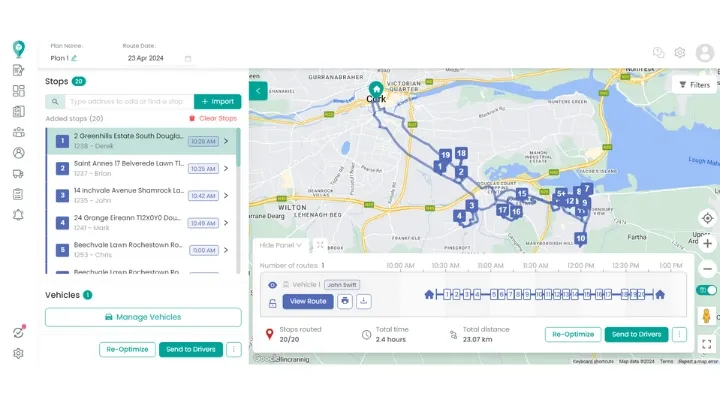Open the route date picker
The width and height of the screenshot is (720, 405).
tap(187, 58)
